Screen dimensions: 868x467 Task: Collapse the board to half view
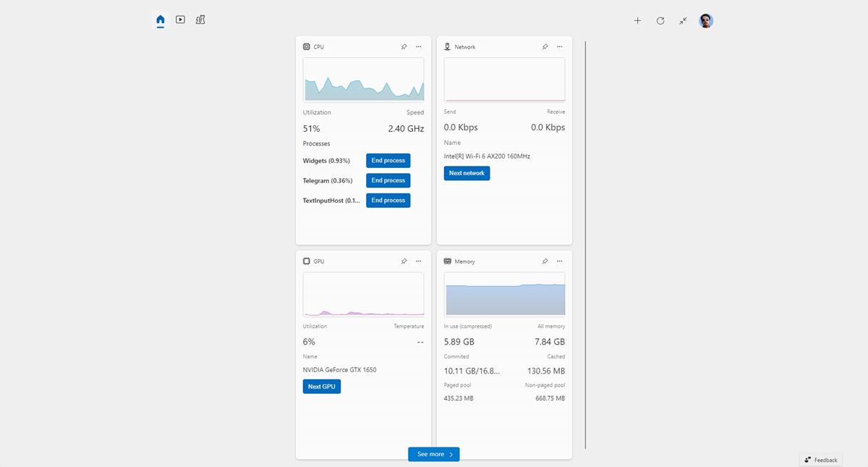[684, 21]
